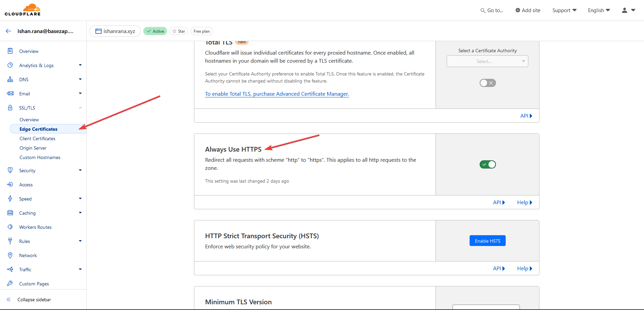Image resolution: width=644 pixels, height=310 pixels.
Task: Open the Origin Server page
Action: click(33, 148)
